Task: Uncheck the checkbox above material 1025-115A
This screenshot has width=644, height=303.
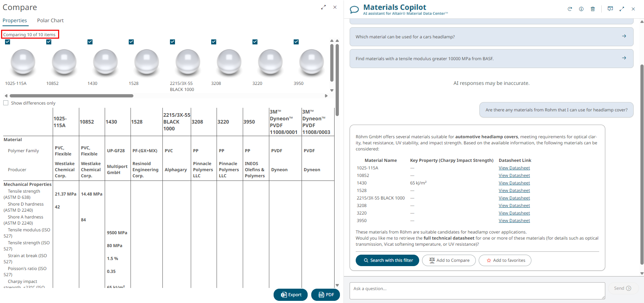Action: click(x=8, y=42)
